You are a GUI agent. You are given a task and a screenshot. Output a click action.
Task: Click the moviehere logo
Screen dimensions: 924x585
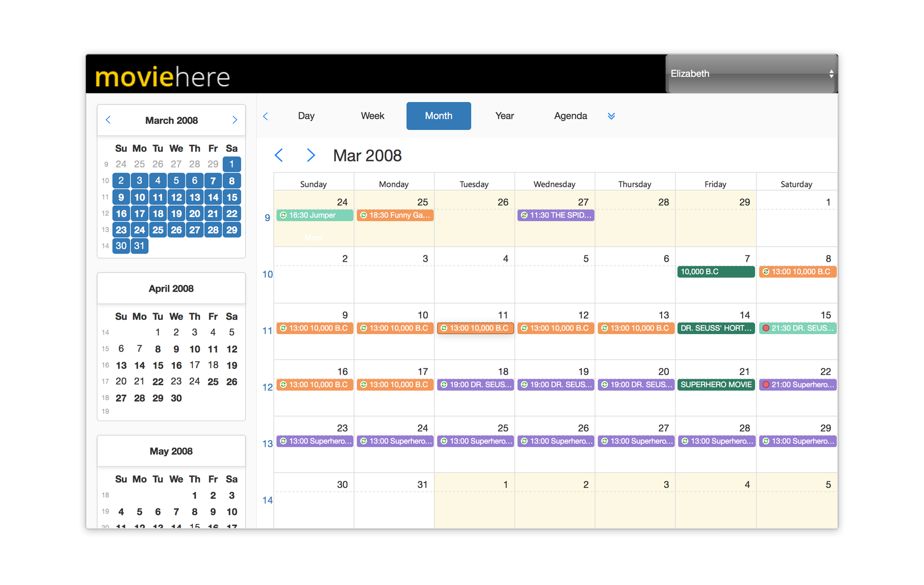[x=162, y=77]
